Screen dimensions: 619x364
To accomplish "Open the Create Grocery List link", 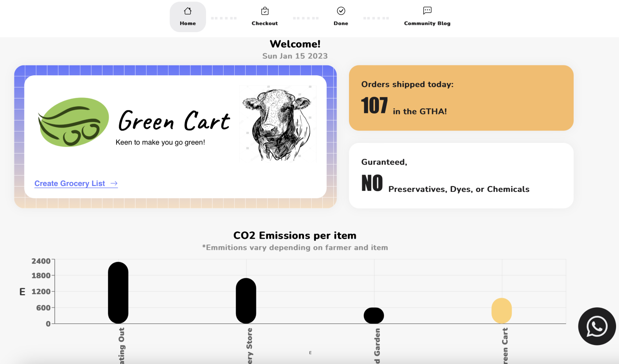I will tap(71, 183).
